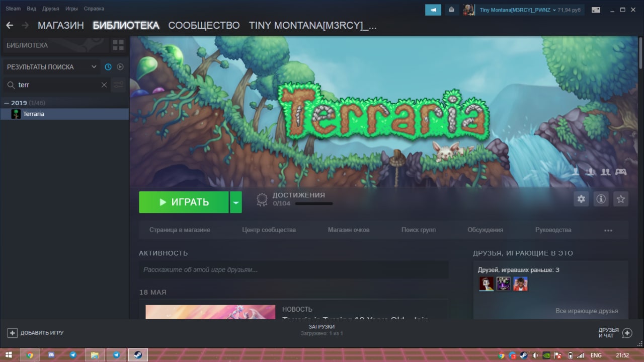The width and height of the screenshot is (644, 362).
Task: Click the activity post text field
Action: pos(294,270)
